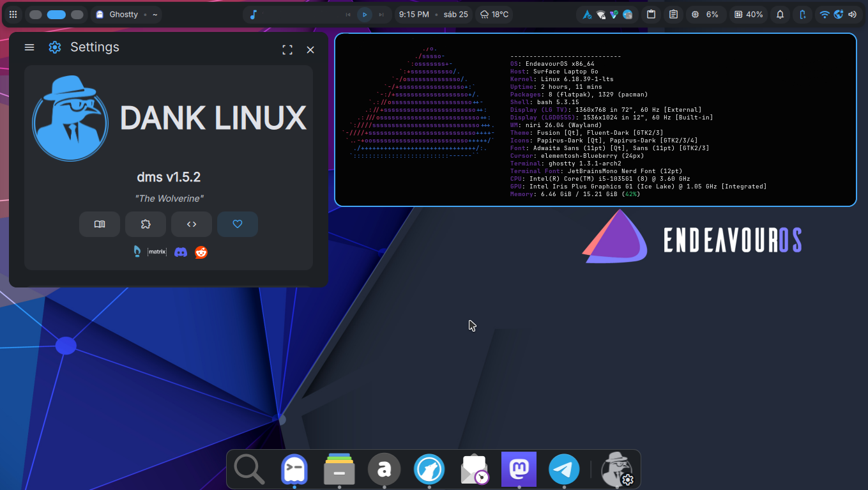Screen dimensions: 868x490
Task: Open Dank settings penguin icon in dock
Action: point(618,470)
